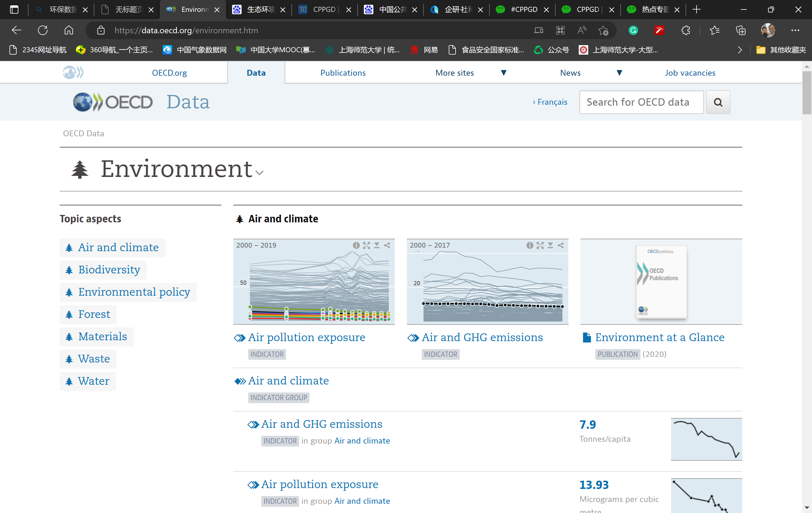Click the page vertical scrollbar thumb

(807, 93)
